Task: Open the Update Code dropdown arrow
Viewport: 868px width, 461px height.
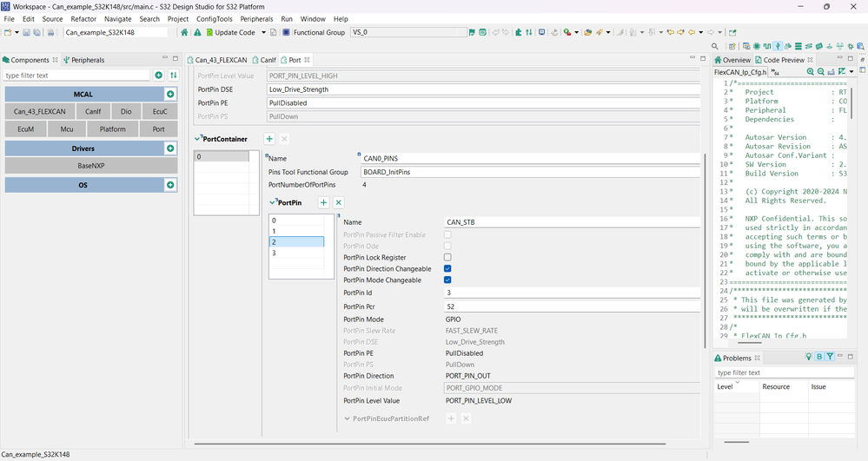Action: point(263,32)
